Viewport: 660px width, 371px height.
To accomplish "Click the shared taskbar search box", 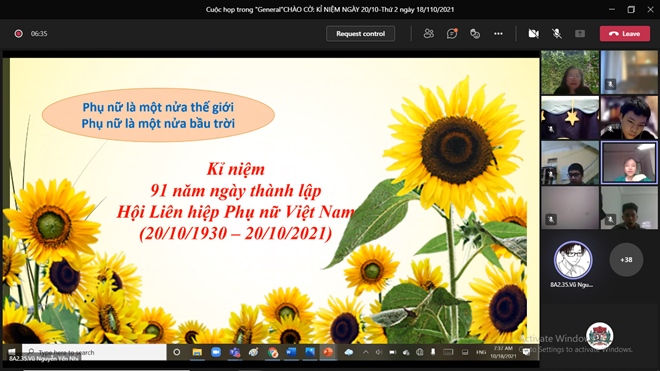I will coord(94,352).
